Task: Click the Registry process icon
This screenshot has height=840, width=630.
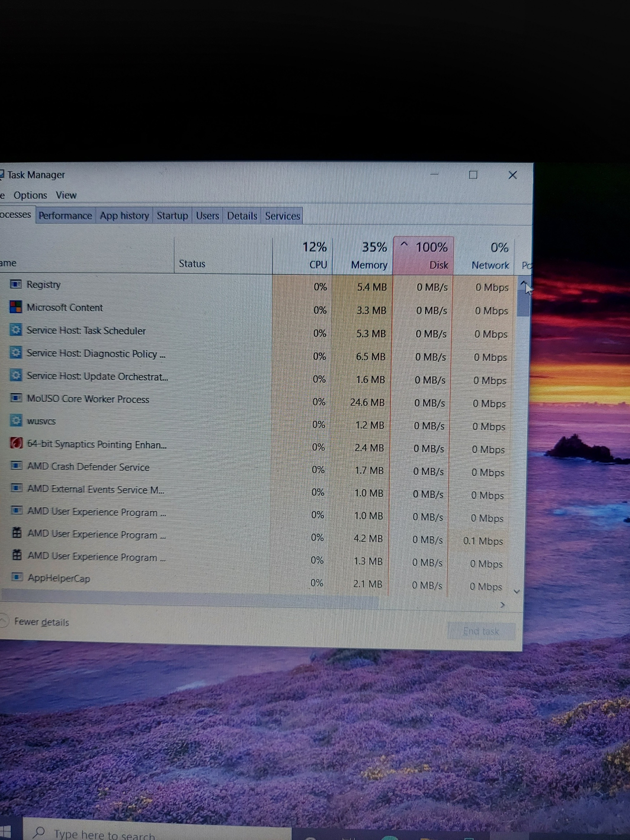Action: [x=15, y=284]
